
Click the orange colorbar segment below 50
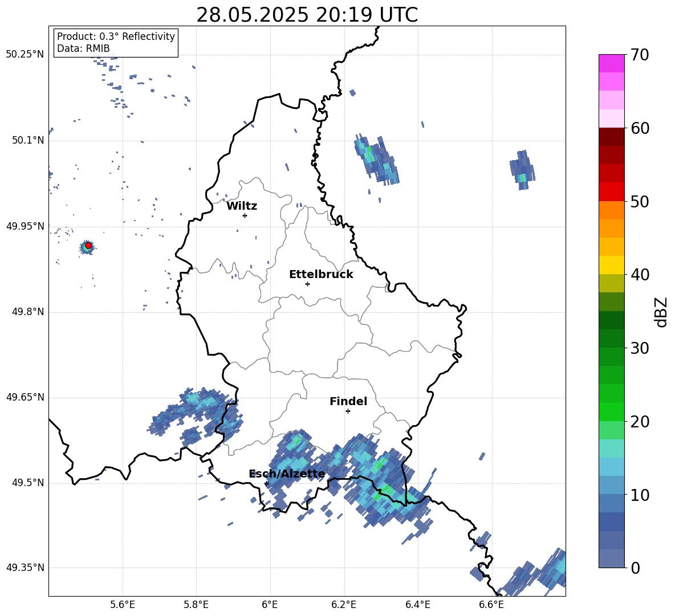(611, 210)
